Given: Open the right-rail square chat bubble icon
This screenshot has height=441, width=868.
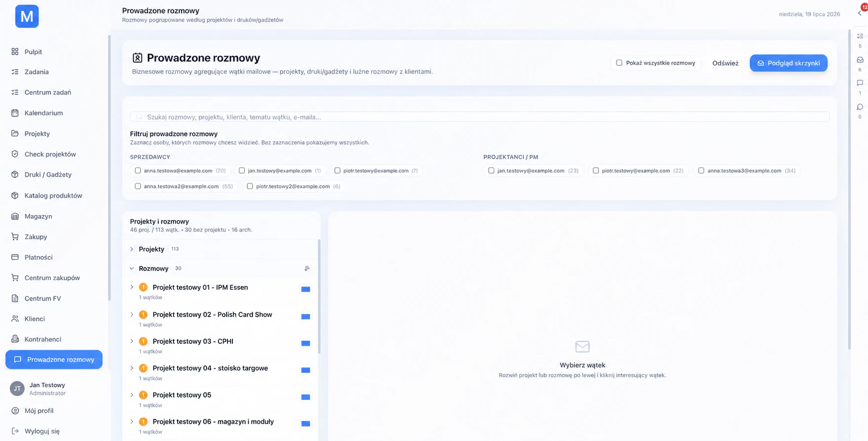Looking at the screenshot, I should pos(860,83).
